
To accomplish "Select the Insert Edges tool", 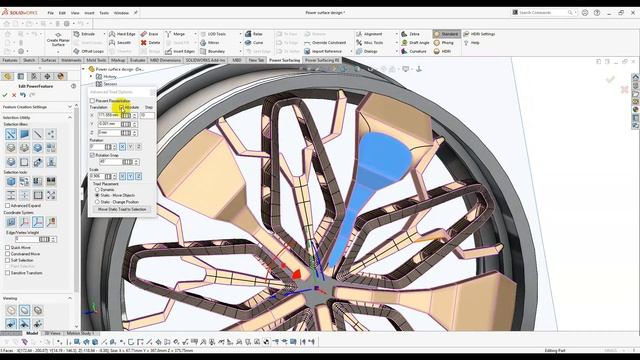I will pos(180,51).
